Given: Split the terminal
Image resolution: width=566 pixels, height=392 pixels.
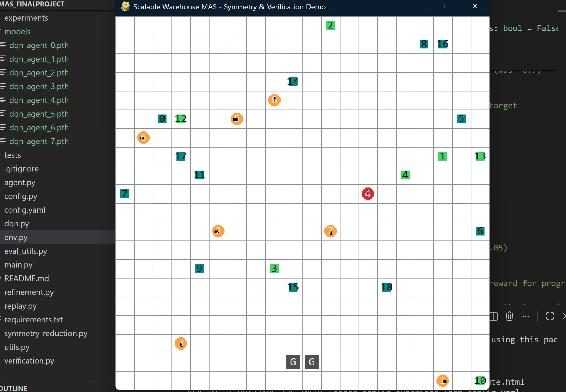Looking at the screenshot, I should (x=494, y=316).
